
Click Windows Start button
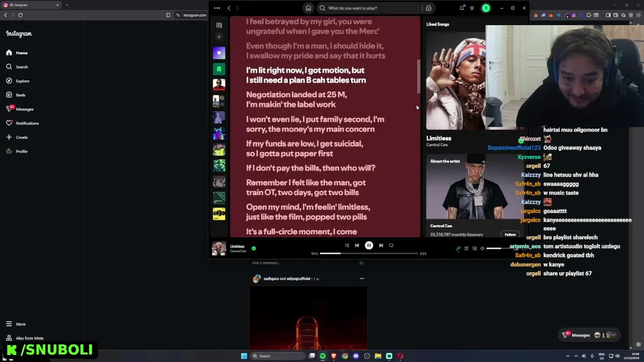click(x=244, y=356)
